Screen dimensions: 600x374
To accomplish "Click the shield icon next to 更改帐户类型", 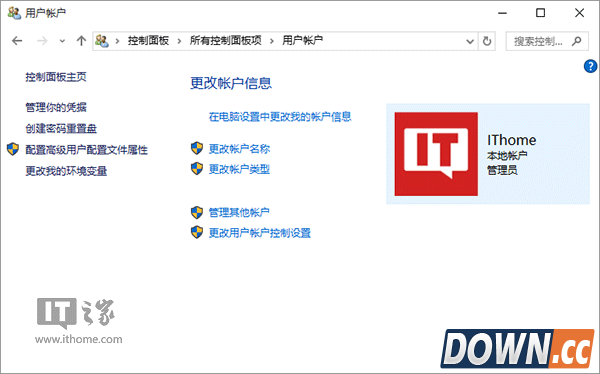I will (197, 168).
